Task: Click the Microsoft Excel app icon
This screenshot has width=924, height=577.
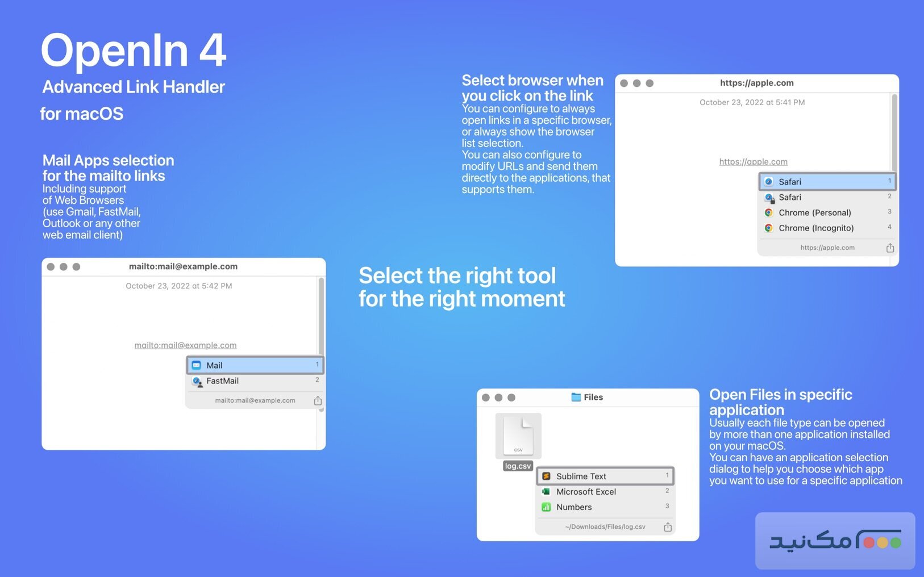Action: click(x=546, y=492)
